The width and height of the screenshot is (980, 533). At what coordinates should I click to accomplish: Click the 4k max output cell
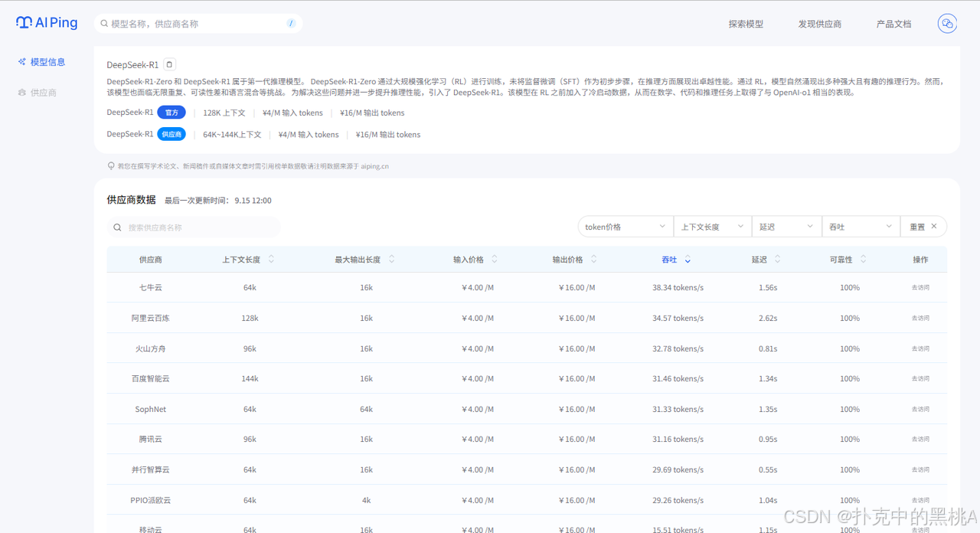coord(366,500)
